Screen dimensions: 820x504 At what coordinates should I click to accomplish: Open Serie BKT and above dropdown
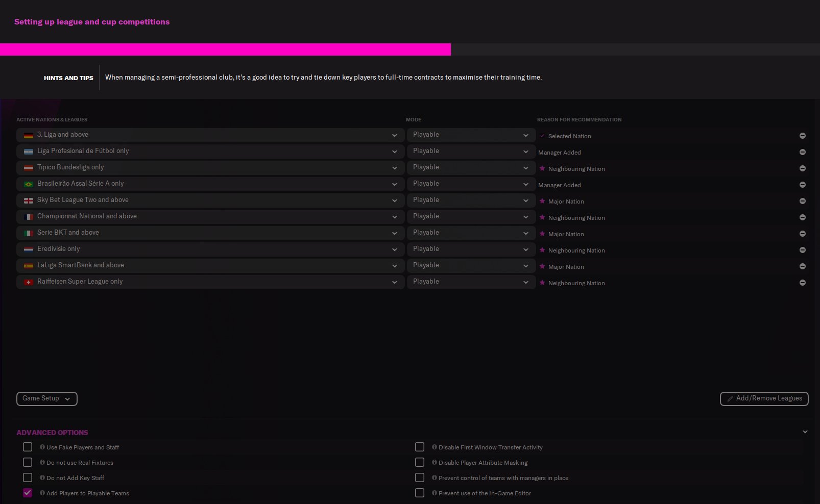(x=210, y=233)
